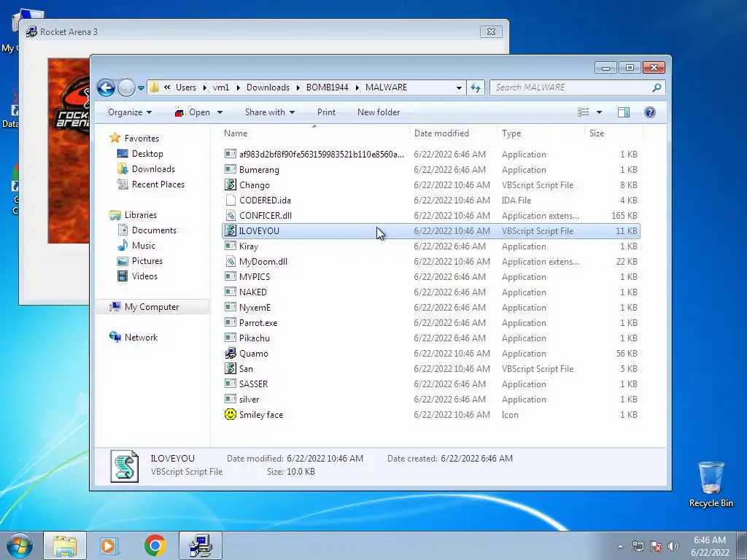Click the volume speaker tray icon
This screenshot has width=747, height=560.
click(673, 546)
